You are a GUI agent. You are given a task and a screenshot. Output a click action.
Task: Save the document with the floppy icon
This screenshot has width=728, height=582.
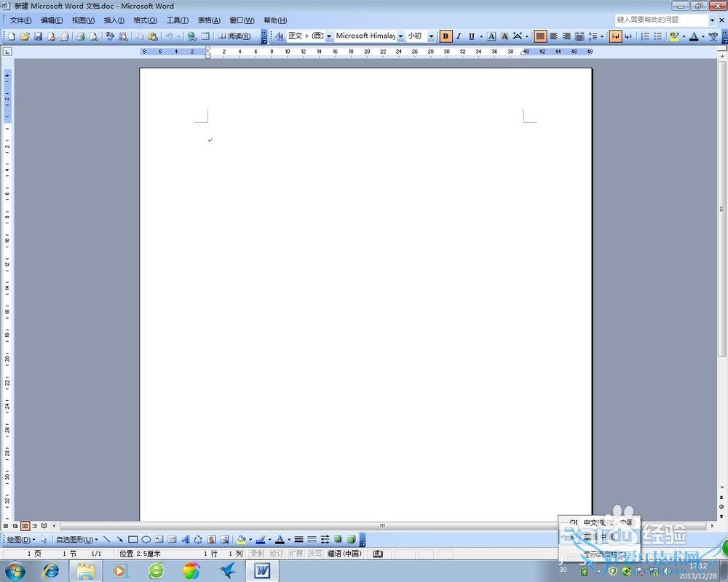(38, 36)
